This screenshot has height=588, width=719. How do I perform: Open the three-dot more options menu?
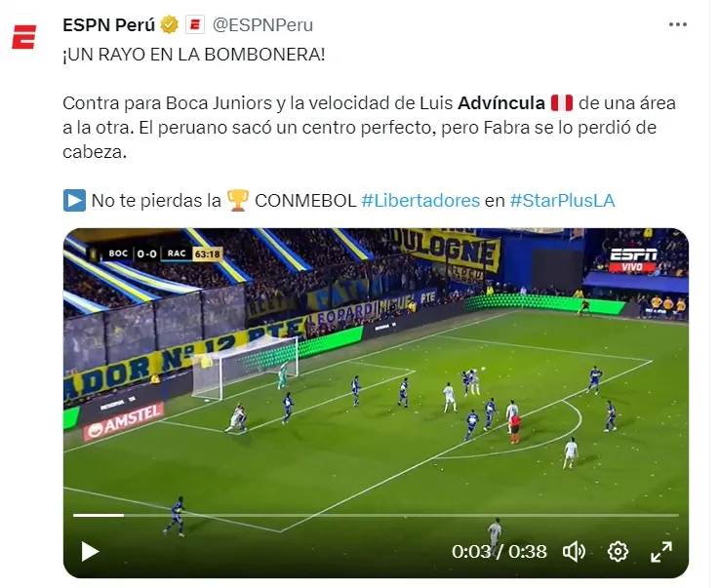click(x=678, y=24)
